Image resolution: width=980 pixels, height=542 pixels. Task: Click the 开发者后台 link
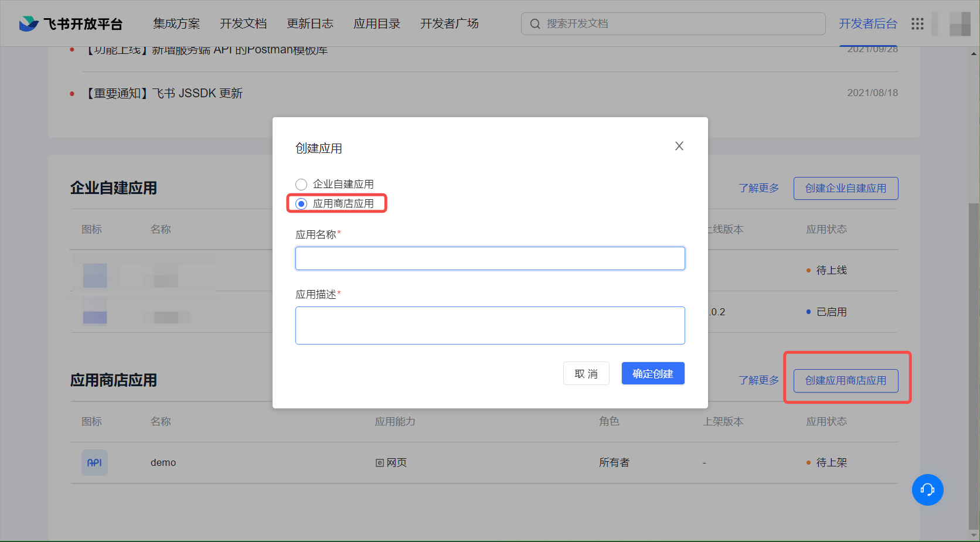coord(867,23)
